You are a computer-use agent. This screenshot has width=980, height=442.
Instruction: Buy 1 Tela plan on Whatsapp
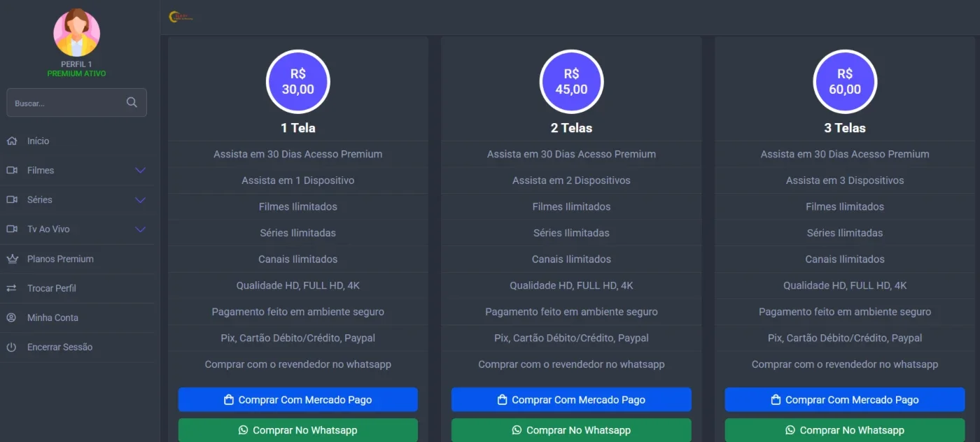pos(298,430)
